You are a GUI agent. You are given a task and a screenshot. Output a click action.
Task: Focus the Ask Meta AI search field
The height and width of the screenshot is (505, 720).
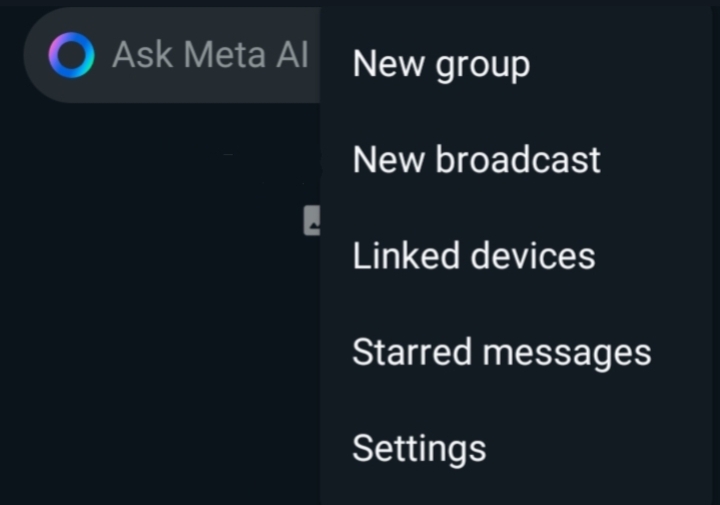click(x=172, y=55)
